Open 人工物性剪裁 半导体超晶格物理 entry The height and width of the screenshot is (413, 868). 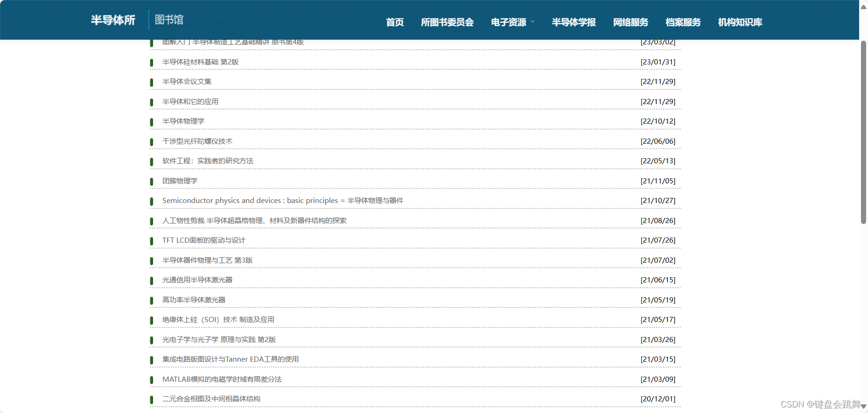tap(254, 220)
